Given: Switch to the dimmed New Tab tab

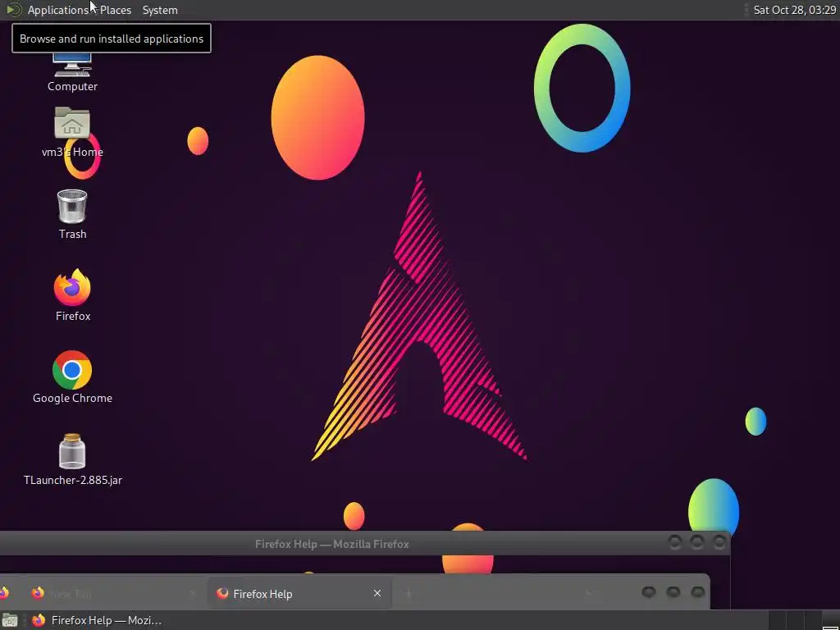Looking at the screenshot, I should [x=112, y=594].
